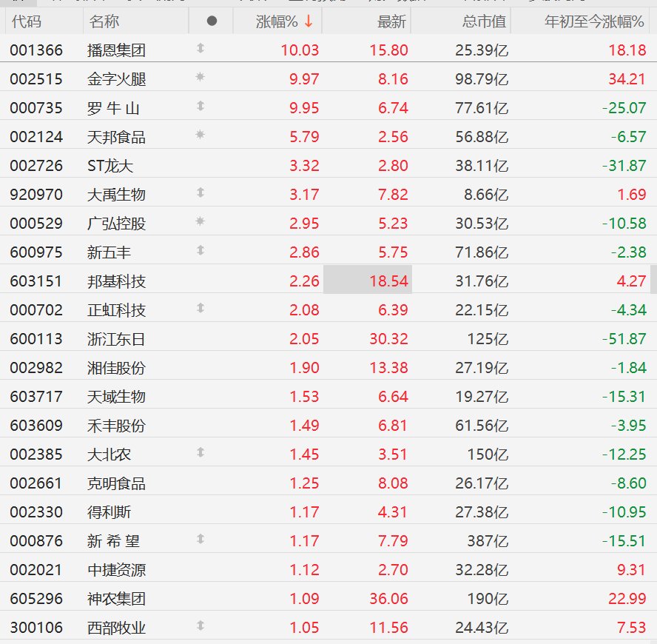Open the stock 邦基科技
Viewport: 657px width, 644px height.
pyautogui.click(x=116, y=281)
